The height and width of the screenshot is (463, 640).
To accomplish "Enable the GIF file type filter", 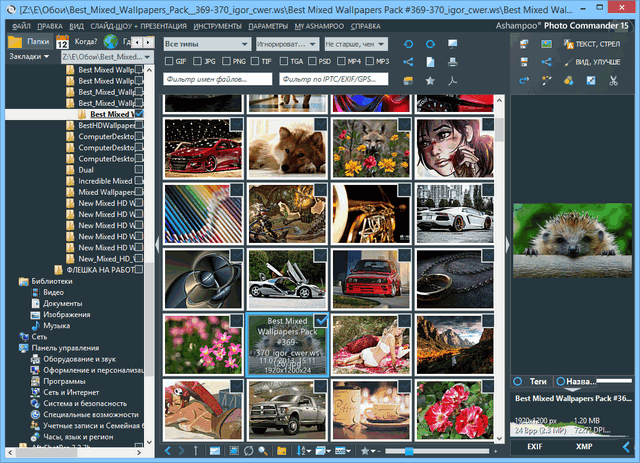I will coord(169,61).
